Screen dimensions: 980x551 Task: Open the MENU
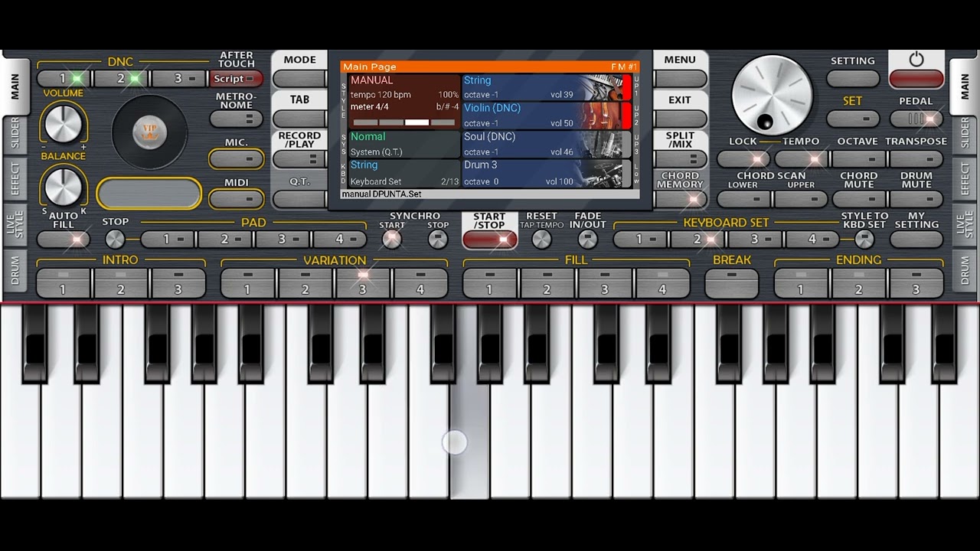tap(680, 79)
